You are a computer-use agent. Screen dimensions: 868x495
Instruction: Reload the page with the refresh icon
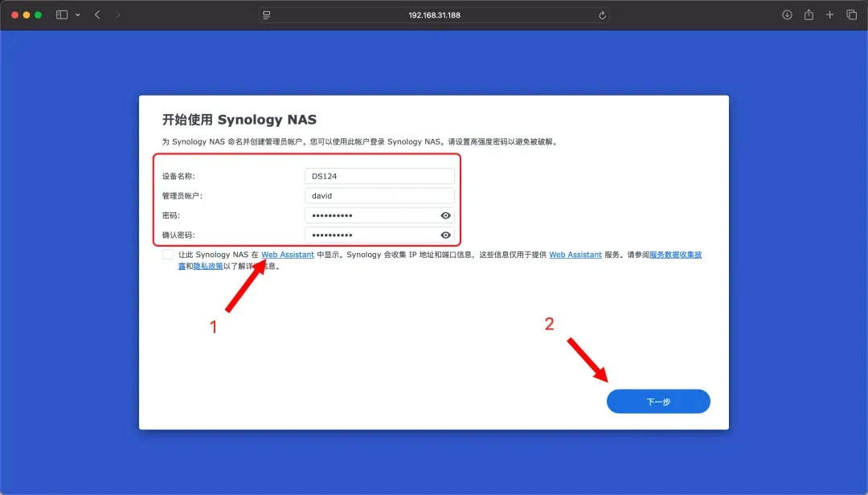602,15
